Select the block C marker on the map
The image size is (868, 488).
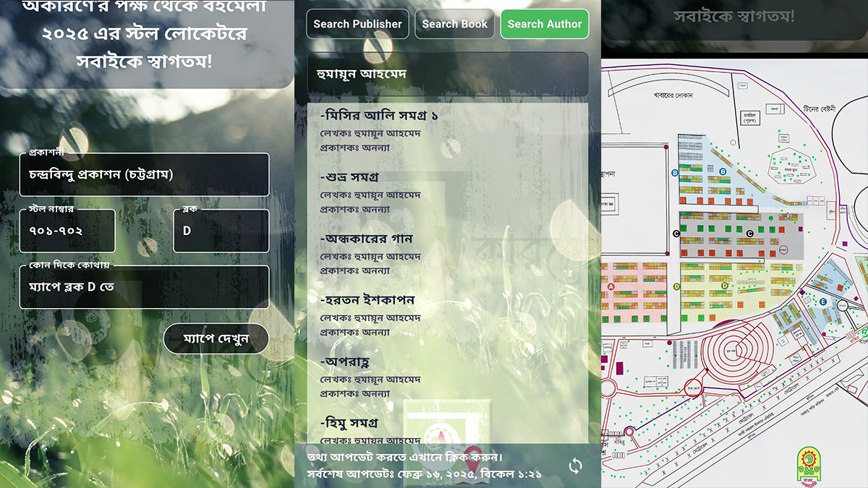[677, 231]
